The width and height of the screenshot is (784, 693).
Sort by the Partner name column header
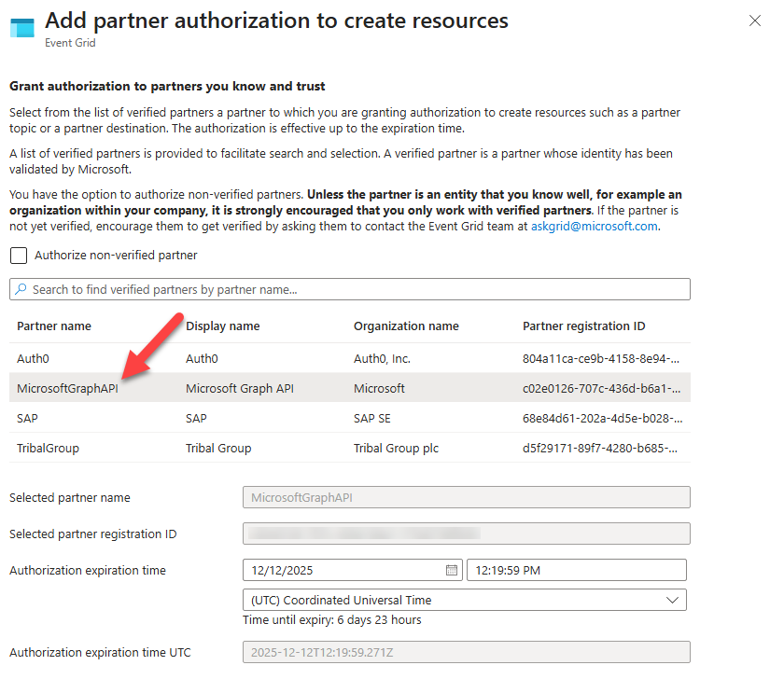[x=51, y=326]
